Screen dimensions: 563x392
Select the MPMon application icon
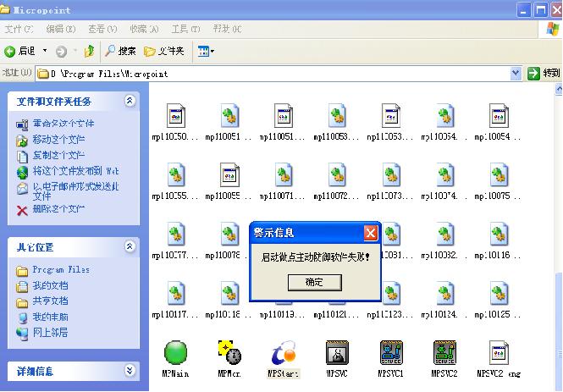229,352
